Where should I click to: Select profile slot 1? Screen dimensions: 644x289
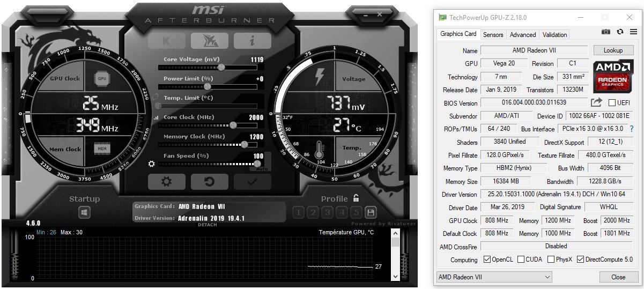tap(299, 212)
